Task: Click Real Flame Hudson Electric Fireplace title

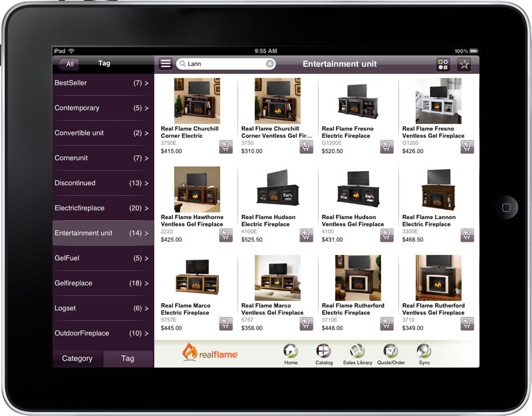Action: pyautogui.click(x=269, y=221)
